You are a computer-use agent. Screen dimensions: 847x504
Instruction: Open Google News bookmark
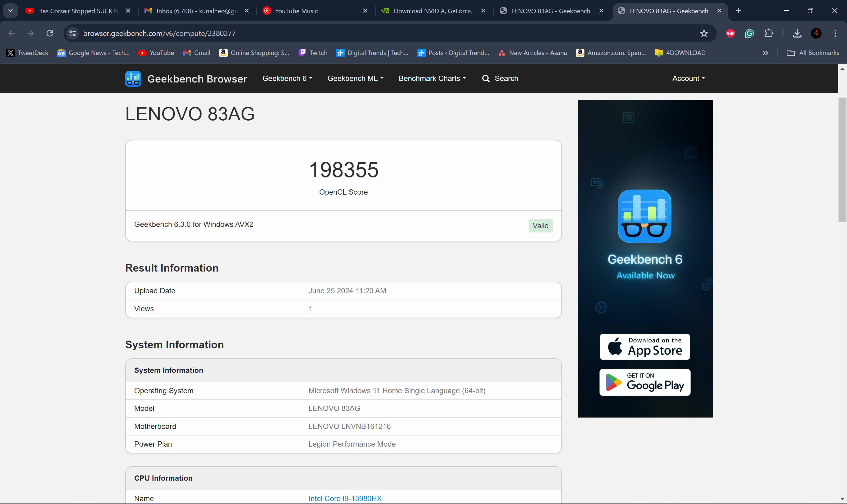pos(93,53)
